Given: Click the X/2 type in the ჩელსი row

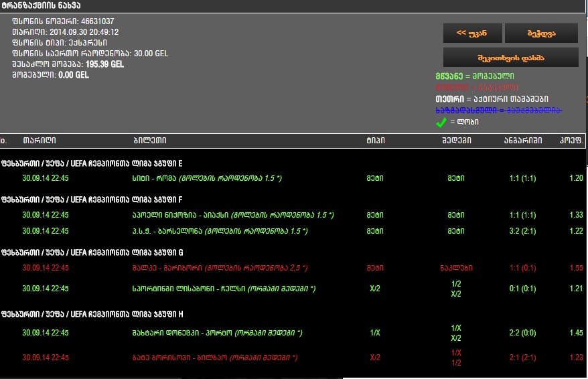Looking at the screenshot, I should point(375,289).
